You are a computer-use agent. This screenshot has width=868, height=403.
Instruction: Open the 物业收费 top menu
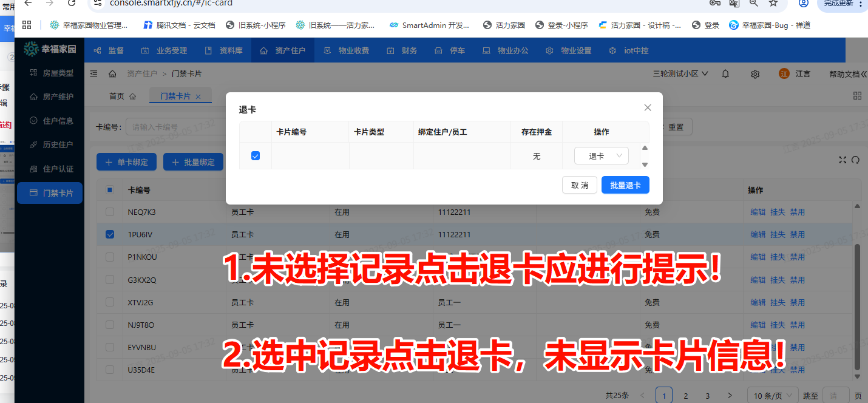click(x=347, y=50)
